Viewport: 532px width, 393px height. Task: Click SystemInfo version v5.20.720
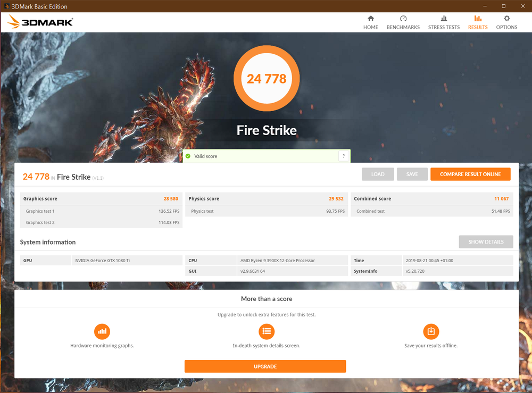(415, 271)
